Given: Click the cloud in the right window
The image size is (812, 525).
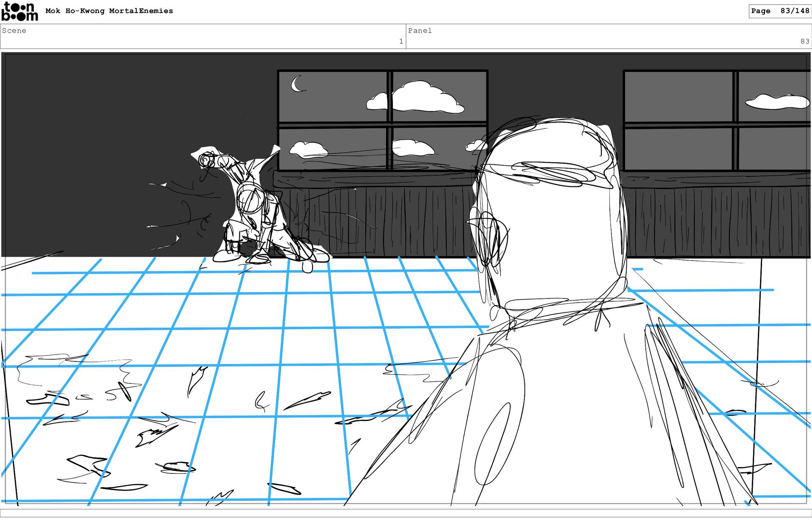Looking at the screenshot, I should point(777,102).
